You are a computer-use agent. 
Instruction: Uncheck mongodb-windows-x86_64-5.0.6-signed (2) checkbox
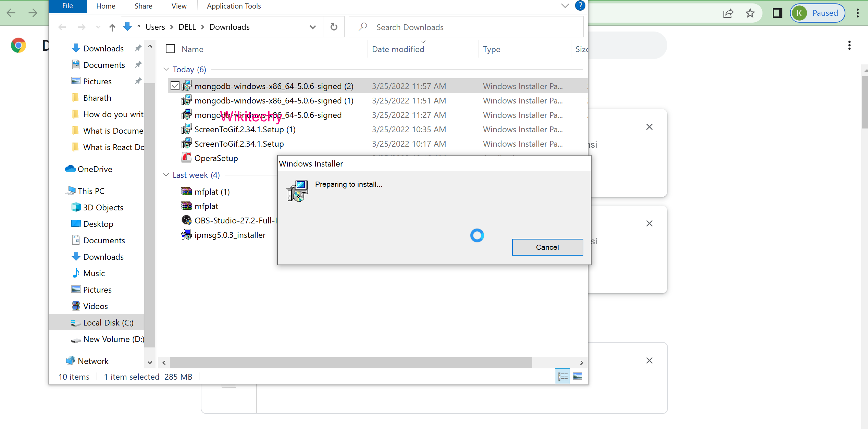(x=175, y=86)
